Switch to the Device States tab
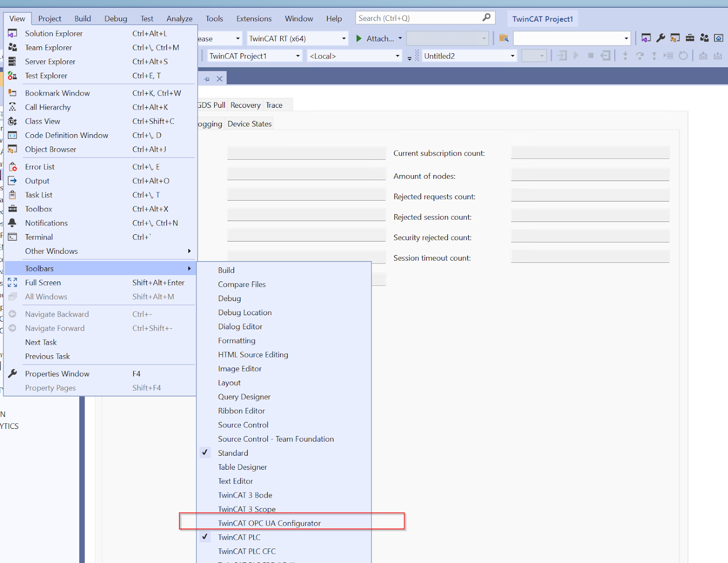This screenshot has height=563, width=728. point(249,124)
